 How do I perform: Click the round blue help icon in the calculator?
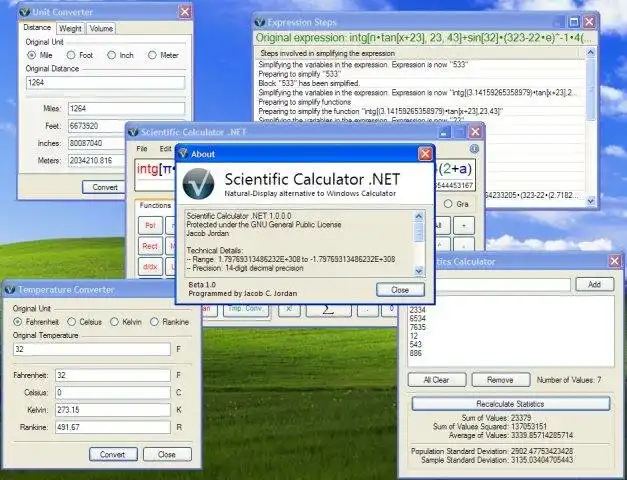click(x=474, y=149)
